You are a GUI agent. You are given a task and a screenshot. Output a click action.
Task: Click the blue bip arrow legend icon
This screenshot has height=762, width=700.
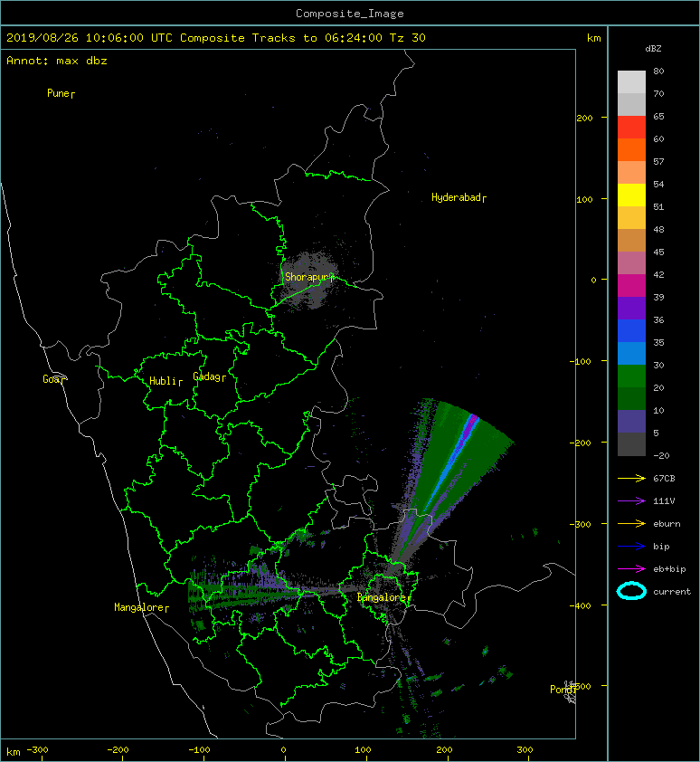click(631, 547)
